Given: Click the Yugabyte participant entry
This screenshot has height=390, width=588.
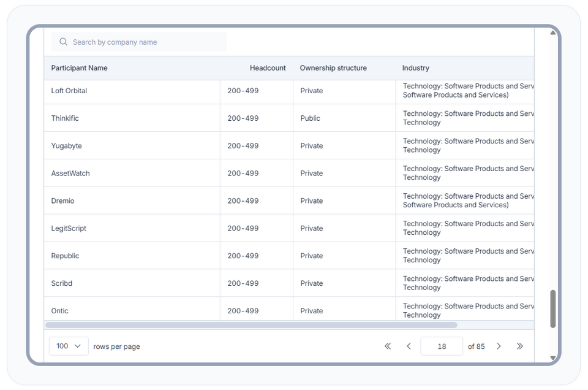Looking at the screenshot, I should click(66, 146).
